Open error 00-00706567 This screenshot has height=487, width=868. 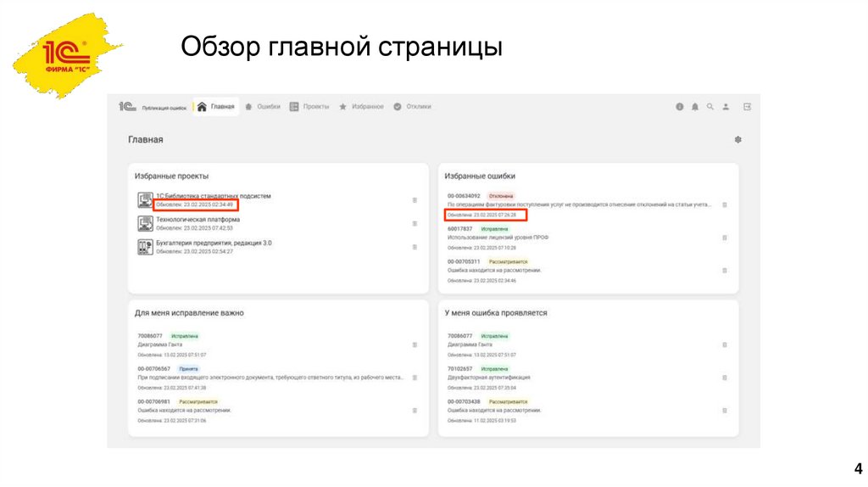154,368
